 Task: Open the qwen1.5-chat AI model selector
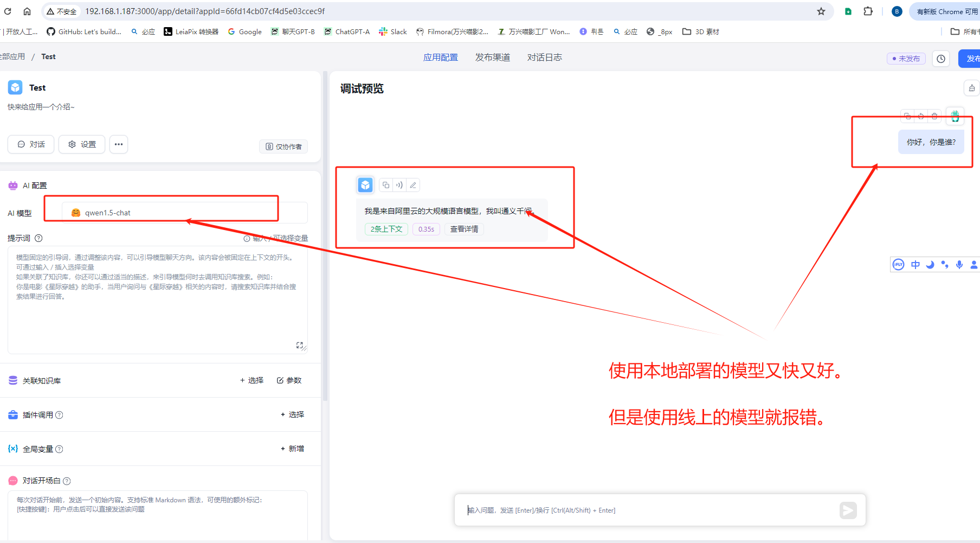coord(184,213)
